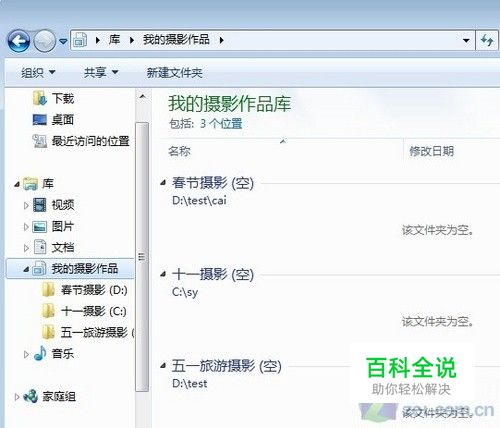Expand the 视频 library node
The image size is (500, 428).
pos(26,205)
